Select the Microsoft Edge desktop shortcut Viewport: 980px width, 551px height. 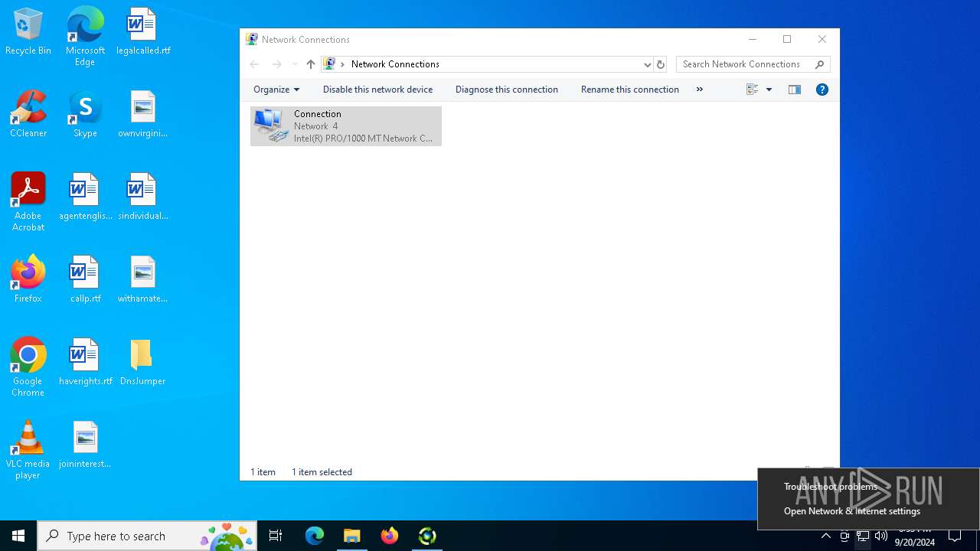[85, 37]
